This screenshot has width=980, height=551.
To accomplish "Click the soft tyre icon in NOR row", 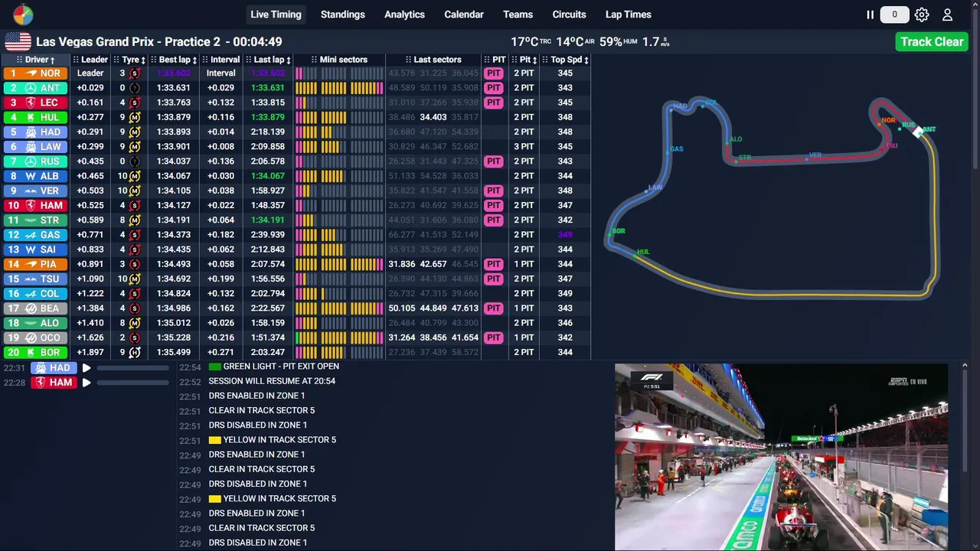I will [135, 73].
